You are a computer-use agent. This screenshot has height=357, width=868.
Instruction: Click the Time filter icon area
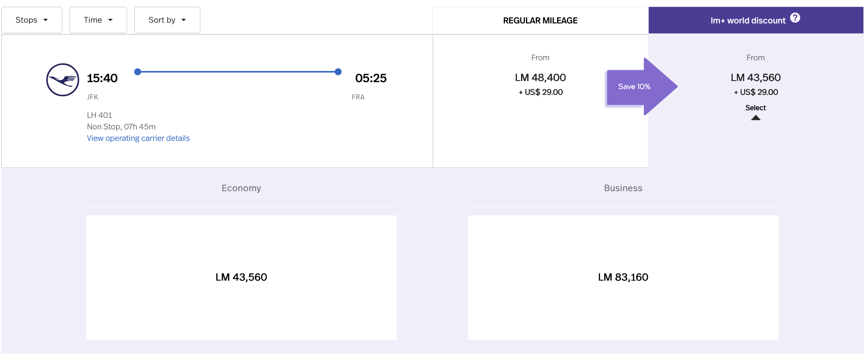(111, 20)
